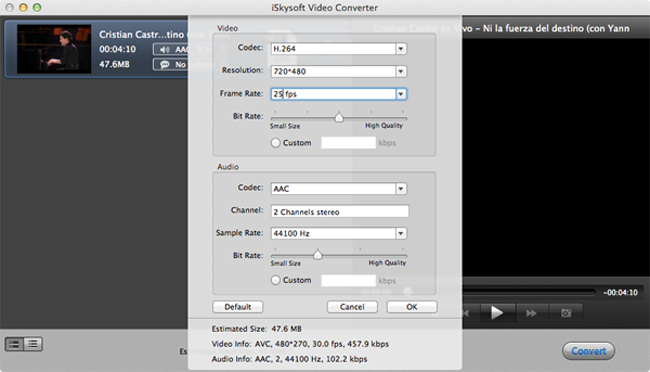Click Audio Info AAC 44100 Hz line

pos(289,359)
